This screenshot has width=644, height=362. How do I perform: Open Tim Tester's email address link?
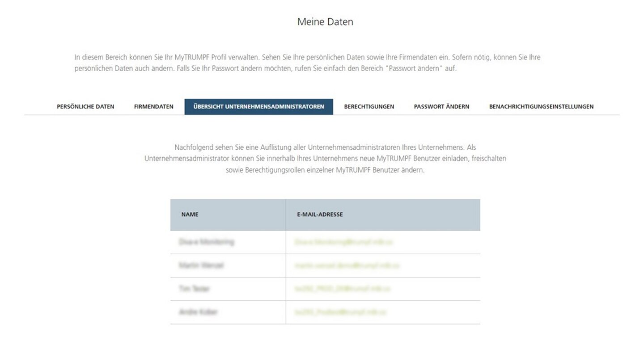coord(342,289)
